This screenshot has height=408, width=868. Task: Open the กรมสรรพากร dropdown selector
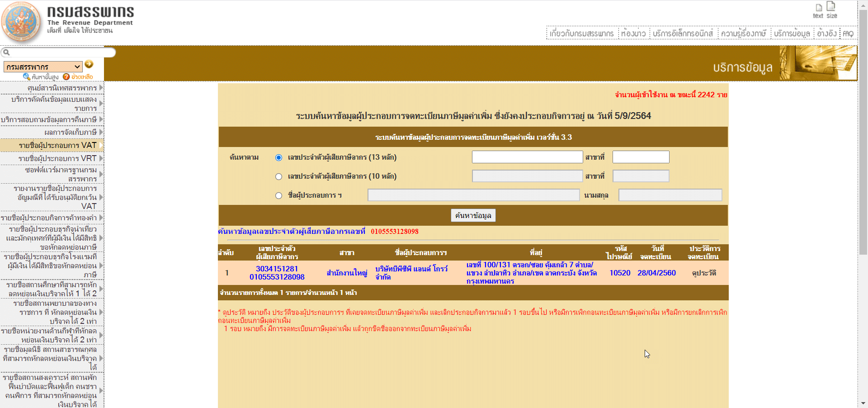pyautogui.click(x=43, y=66)
